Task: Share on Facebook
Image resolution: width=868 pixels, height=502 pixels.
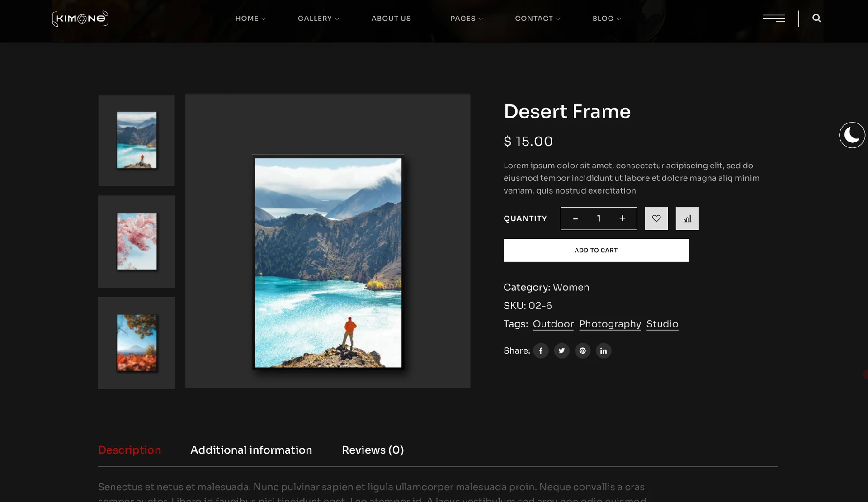Action: click(x=541, y=351)
